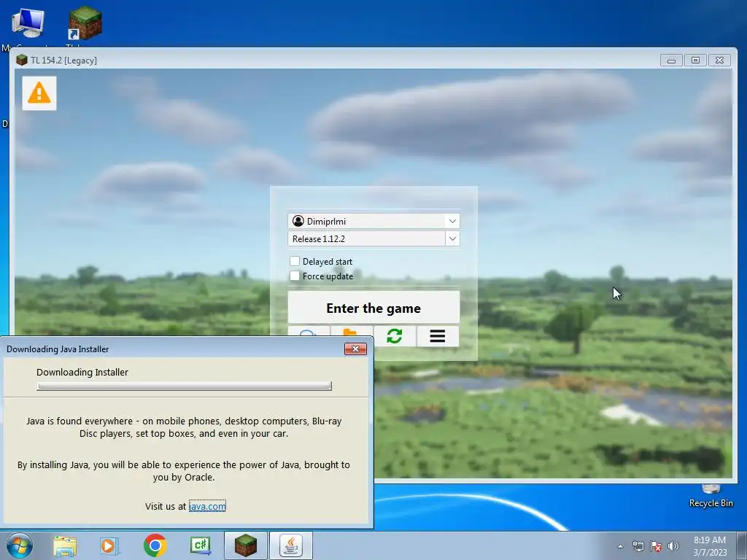The width and height of the screenshot is (747, 560).
Task: Launch Windows Media Player from taskbar
Action: pyautogui.click(x=109, y=545)
